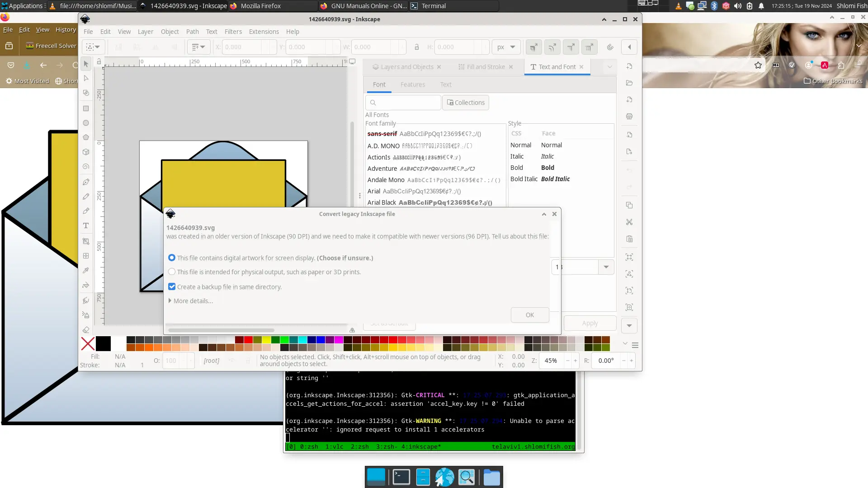The image size is (868, 488).
Task: Click the font search input field
Action: 403,103
